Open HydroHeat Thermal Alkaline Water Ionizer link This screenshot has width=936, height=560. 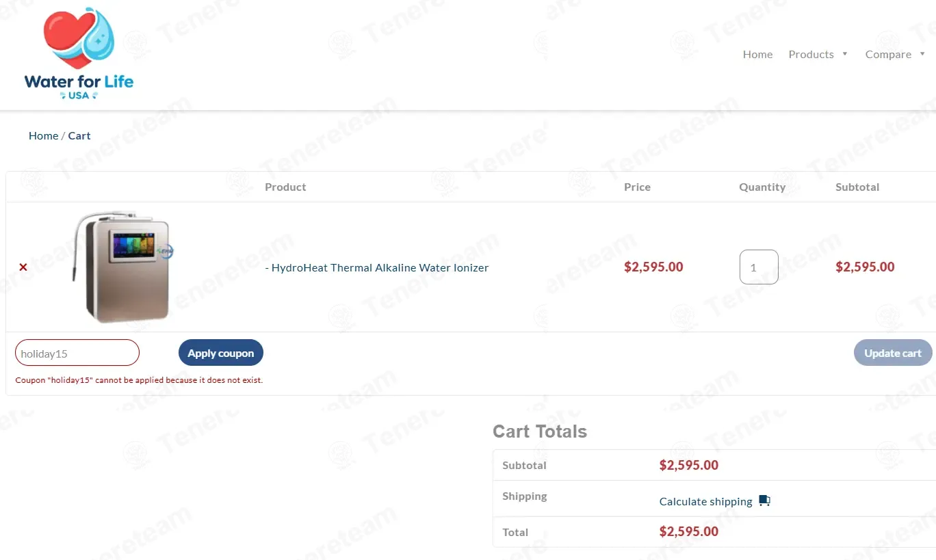[x=380, y=267]
